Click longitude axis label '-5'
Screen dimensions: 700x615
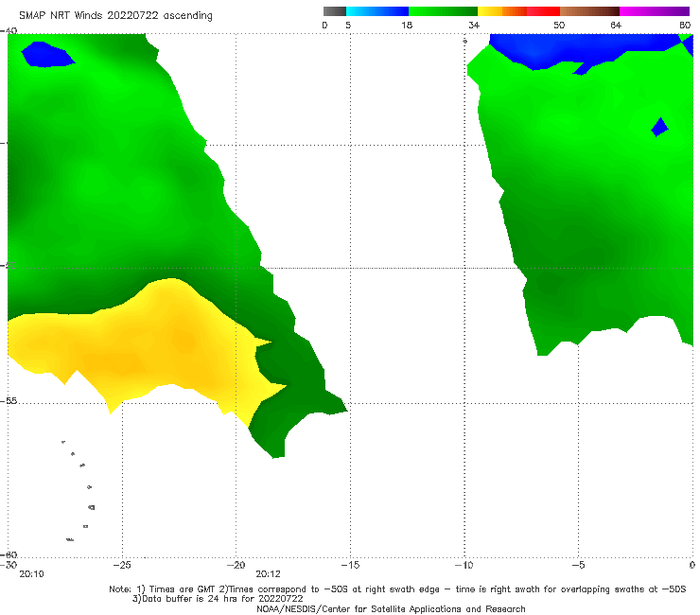pos(578,565)
